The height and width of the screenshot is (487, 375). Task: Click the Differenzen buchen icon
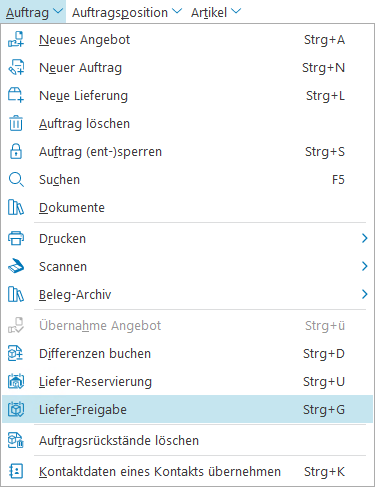16,353
